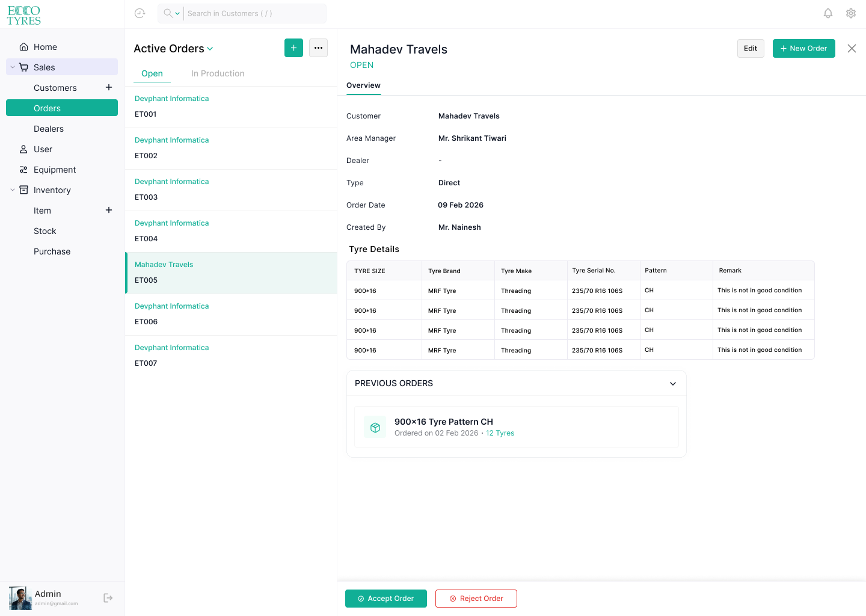Switch to the In Production tab
Image resolution: width=866 pixels, height=616 pixels.
(x=218, y=73)
